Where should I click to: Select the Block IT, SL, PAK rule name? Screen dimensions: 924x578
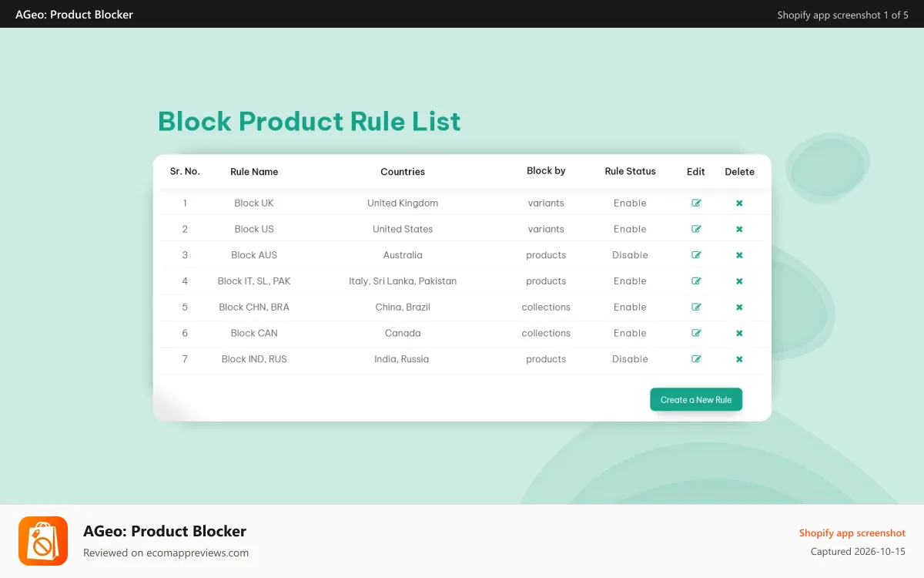tap(254, 281)
